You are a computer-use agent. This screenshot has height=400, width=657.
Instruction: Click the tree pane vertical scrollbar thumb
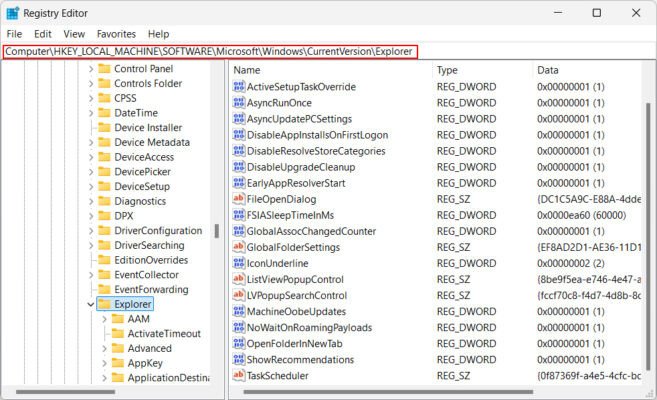click(217, 231)
